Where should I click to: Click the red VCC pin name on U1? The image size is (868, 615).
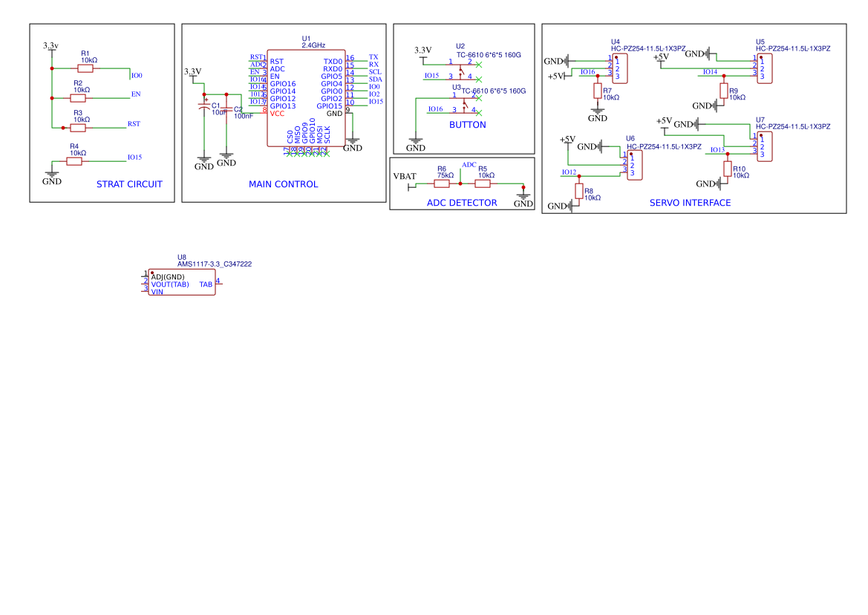[x=277, y=114]
